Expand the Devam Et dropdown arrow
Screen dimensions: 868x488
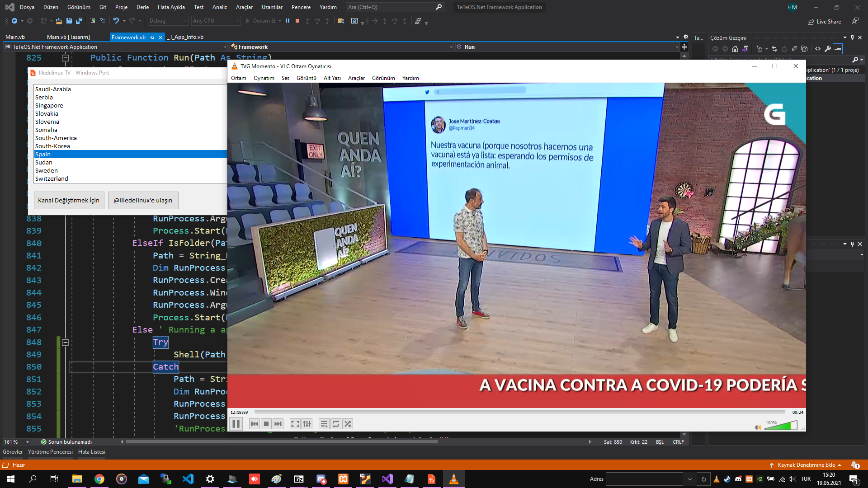280,21
